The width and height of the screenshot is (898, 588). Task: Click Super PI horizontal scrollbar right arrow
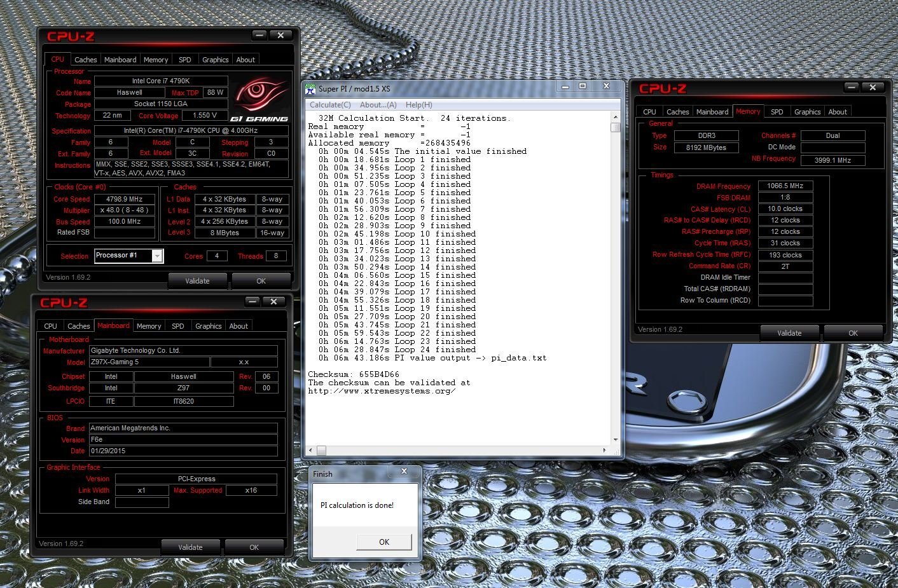point(605,450)
